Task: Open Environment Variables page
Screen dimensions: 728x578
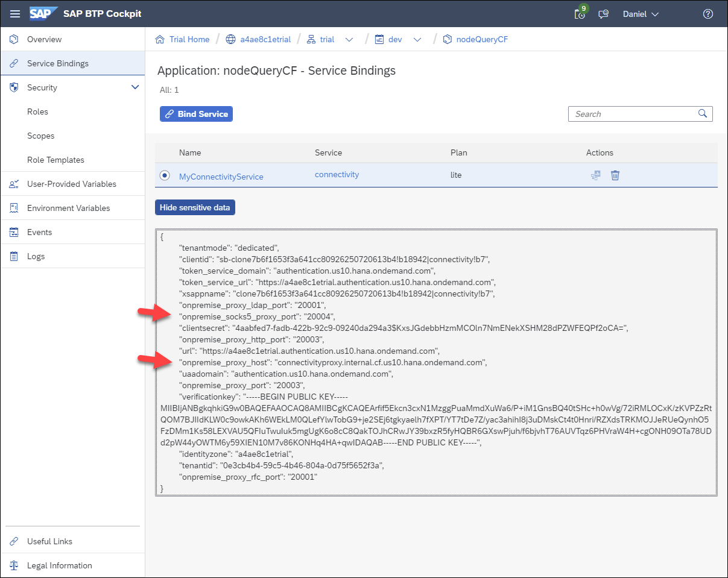Action: [69, 208]
